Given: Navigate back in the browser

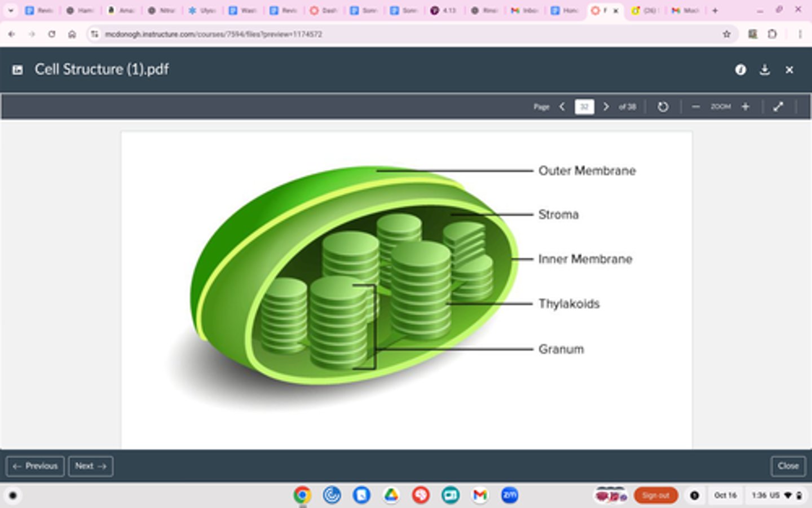Looking at the screenshot, I should point(11,34).
